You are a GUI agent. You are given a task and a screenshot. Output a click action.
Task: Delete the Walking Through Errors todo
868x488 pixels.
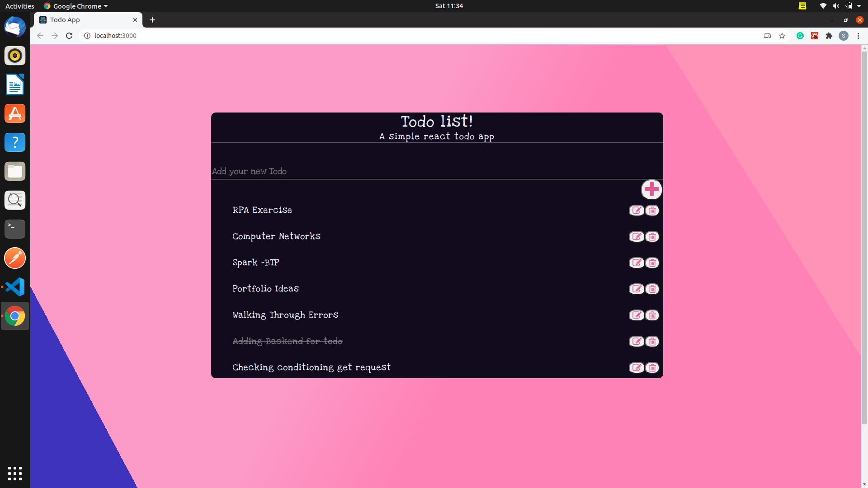click(652, 315)
